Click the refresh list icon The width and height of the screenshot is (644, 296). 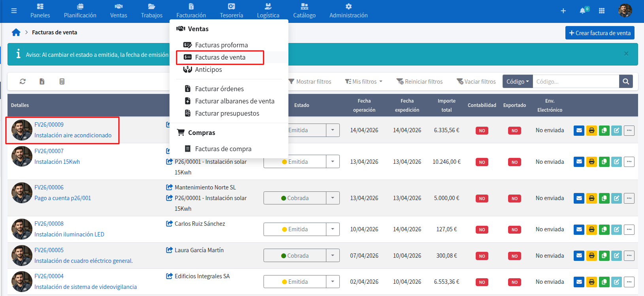[23, 81]
